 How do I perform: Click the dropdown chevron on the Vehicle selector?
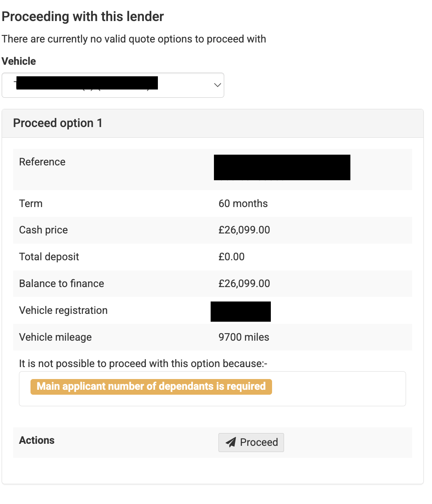217,85
